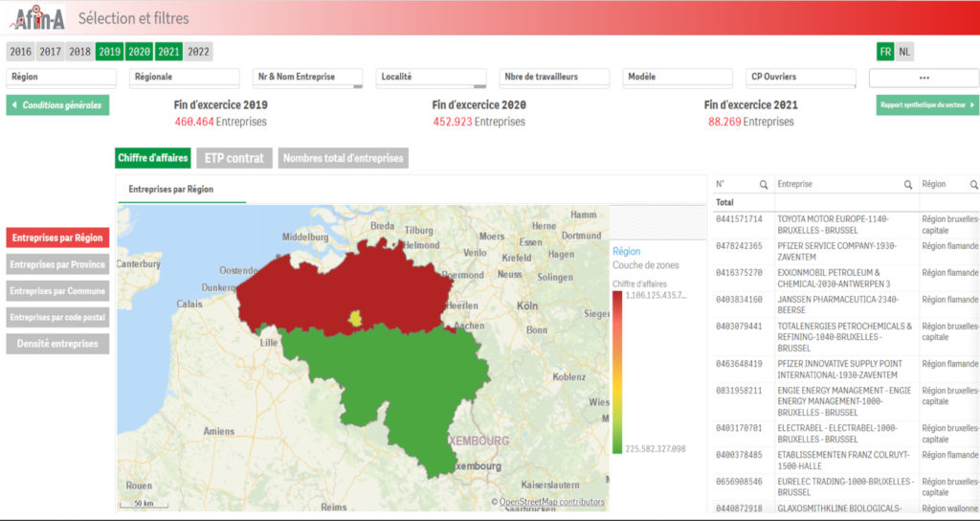Select FR language
Screen dimensions: 980x521
point(885,52)
